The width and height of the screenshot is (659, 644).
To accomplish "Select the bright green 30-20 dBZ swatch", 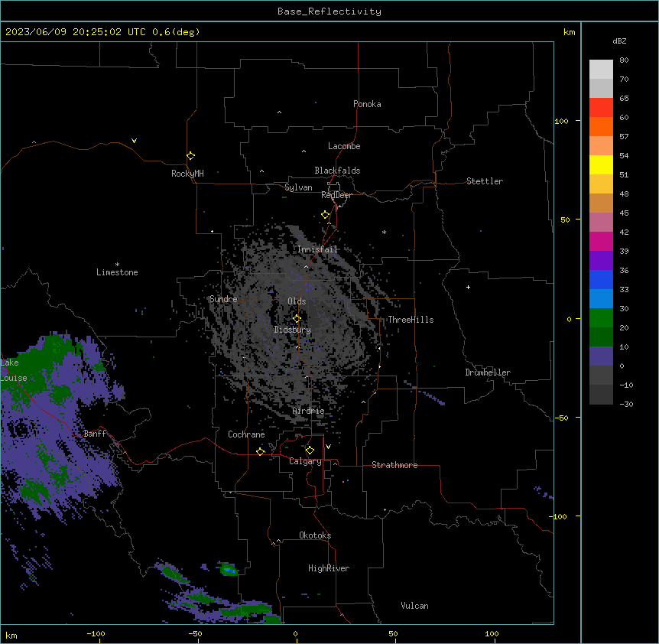I will [601, 318].
